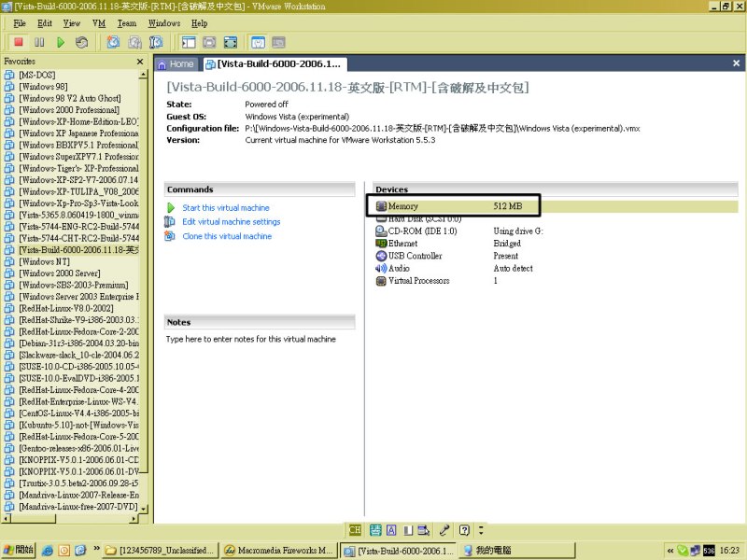Screen dimensions: 747x560
Task: Select [MS-DOS] in Favorites
Action: [37, 75]
